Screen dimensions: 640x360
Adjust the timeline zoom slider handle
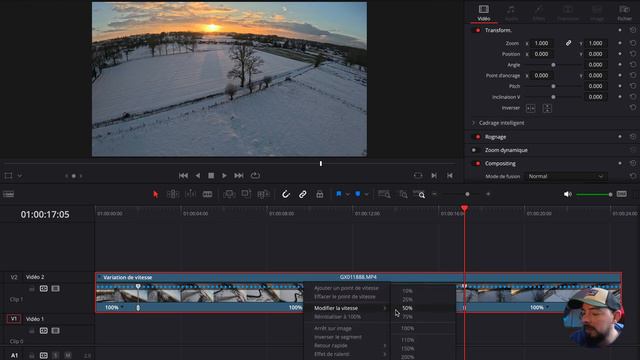(467, 194)
